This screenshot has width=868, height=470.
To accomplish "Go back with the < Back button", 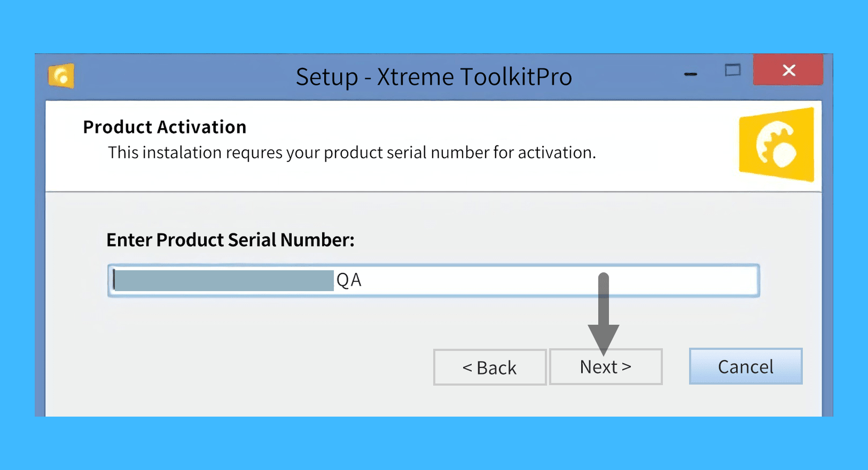I will (x=490, y=368).
